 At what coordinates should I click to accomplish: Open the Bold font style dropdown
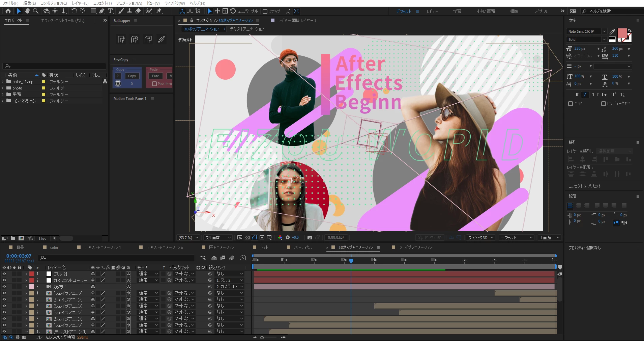[x=586, y=40]
